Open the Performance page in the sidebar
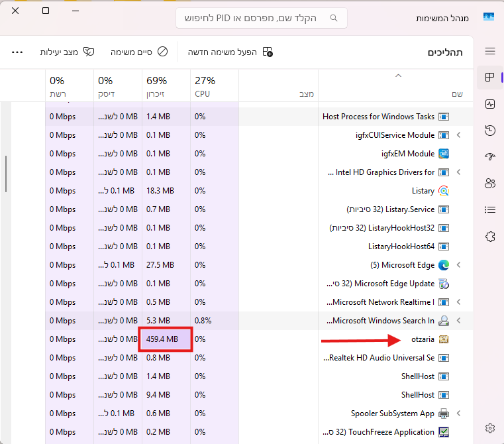This screenshot has height=444, width=504. [x=490, y=104]
